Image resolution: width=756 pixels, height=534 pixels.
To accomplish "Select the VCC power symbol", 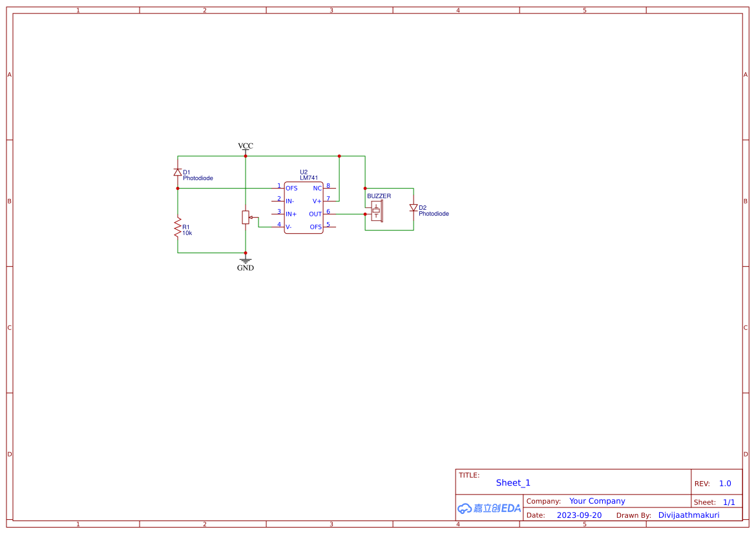I will (246, 147).
